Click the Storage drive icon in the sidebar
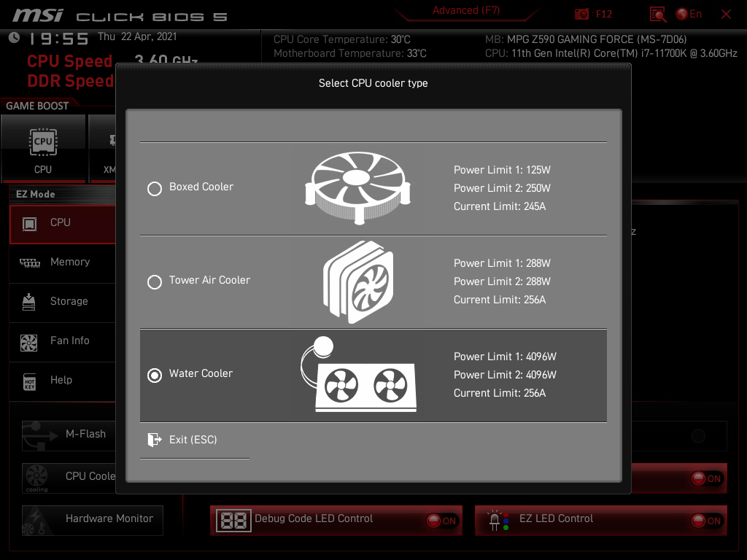This screenshot has height=560, width=747. click(x=29, y=302)
